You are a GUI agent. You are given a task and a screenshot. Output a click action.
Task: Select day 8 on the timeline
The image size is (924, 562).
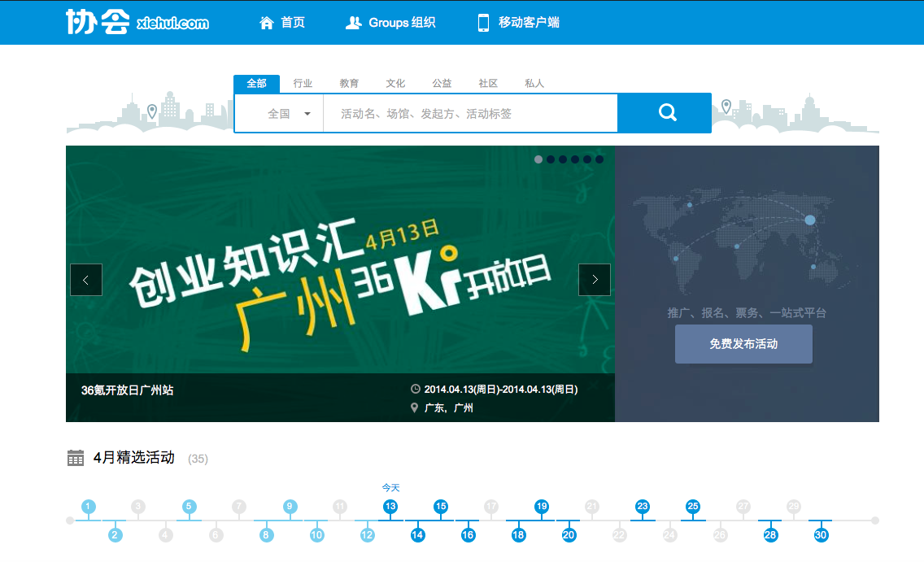pos(266,535)
